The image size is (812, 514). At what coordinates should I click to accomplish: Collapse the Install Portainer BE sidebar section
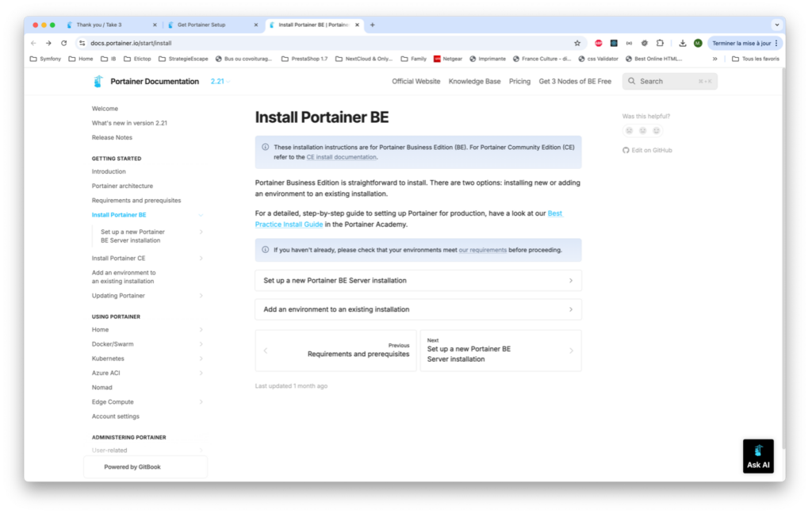click(201, 215)
